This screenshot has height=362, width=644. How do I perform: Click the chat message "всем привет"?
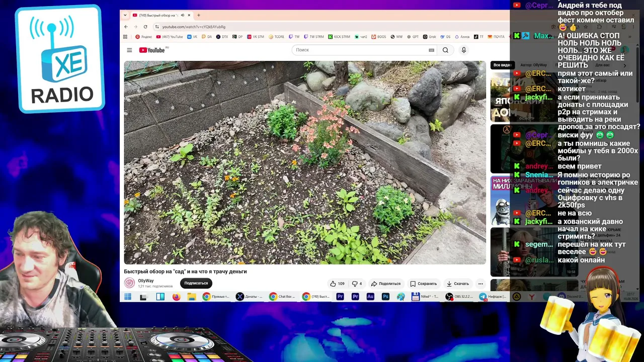click(580, 166)
